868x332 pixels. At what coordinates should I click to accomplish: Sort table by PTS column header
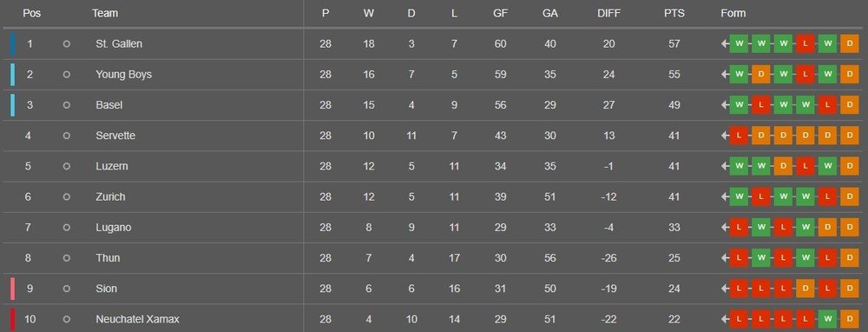674,13
